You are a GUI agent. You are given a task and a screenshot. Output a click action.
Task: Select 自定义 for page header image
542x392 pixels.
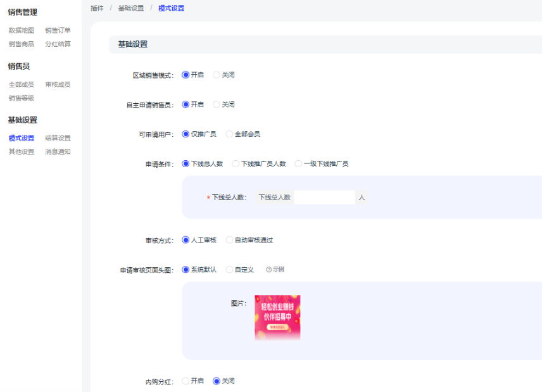[x=230, y=270]
